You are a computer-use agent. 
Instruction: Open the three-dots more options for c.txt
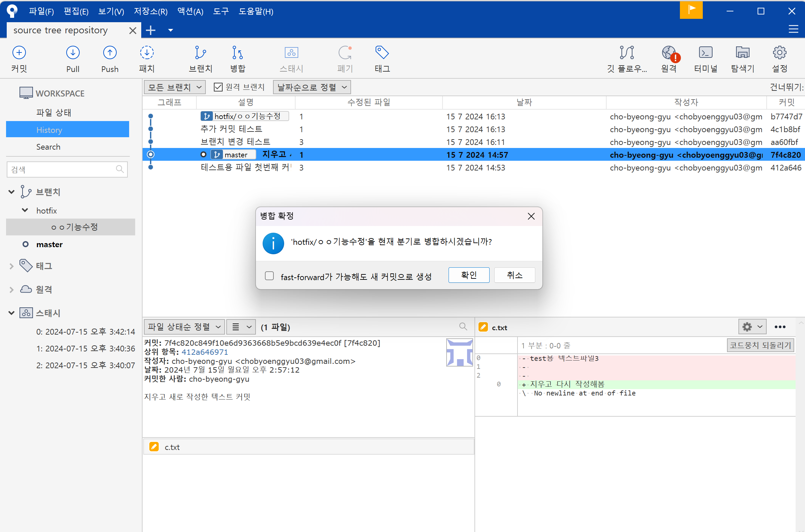pos(780,327)
